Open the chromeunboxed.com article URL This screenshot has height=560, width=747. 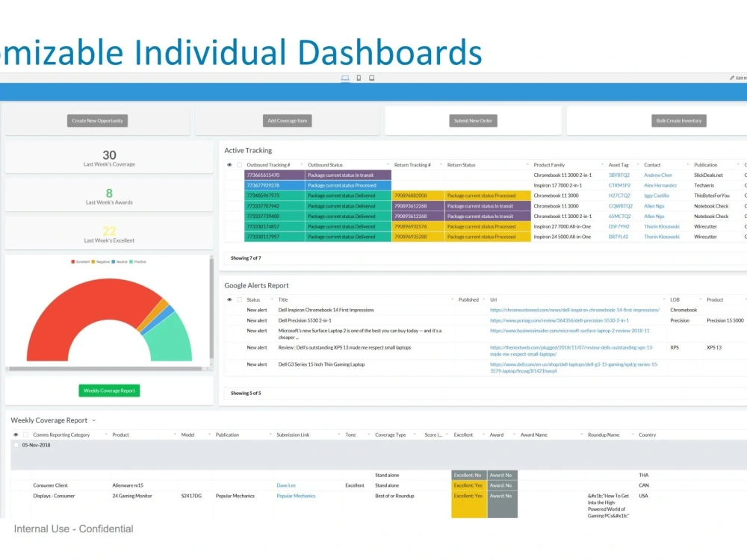coord(574,310)
